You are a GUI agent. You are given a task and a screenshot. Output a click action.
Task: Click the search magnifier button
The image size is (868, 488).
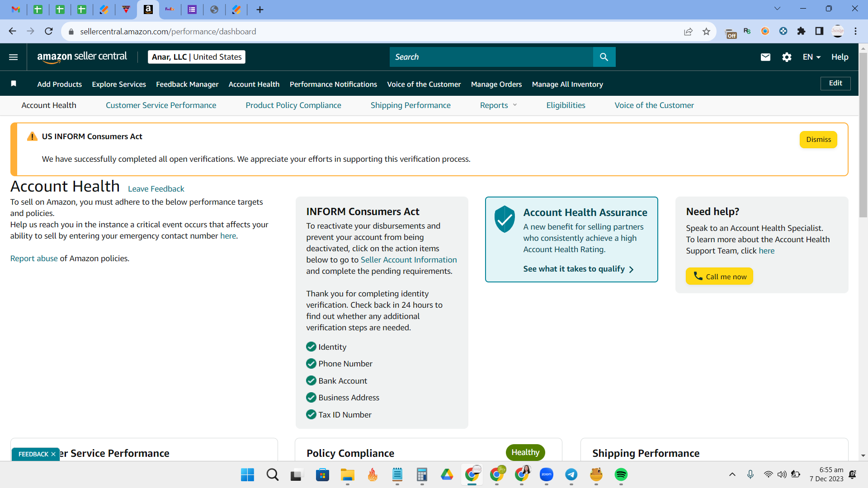tap(604, 57)
